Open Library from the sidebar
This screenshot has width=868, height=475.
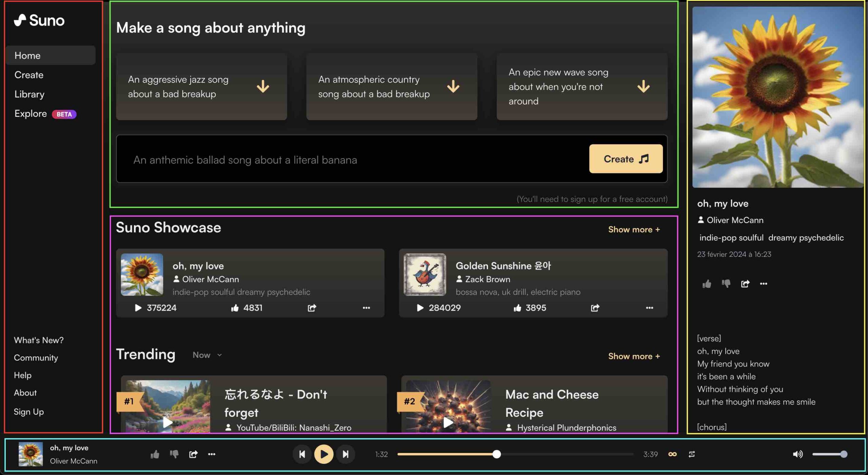29,94
